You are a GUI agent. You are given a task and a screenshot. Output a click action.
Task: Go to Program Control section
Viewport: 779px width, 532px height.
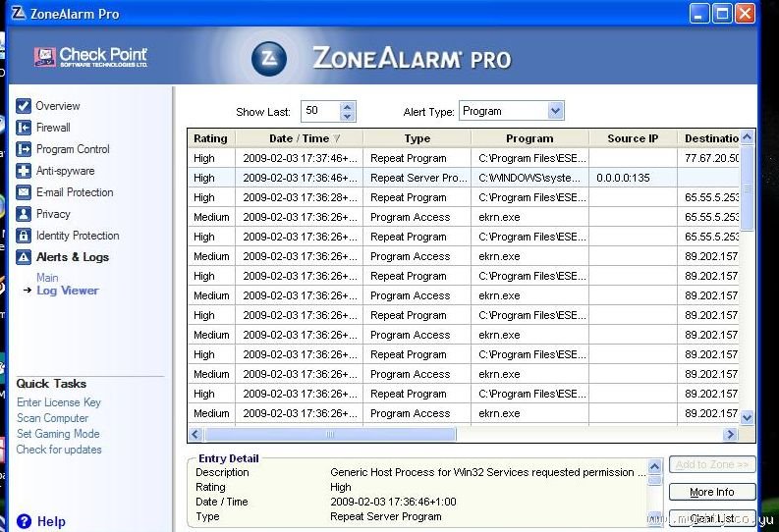click(x=73, y=149)
